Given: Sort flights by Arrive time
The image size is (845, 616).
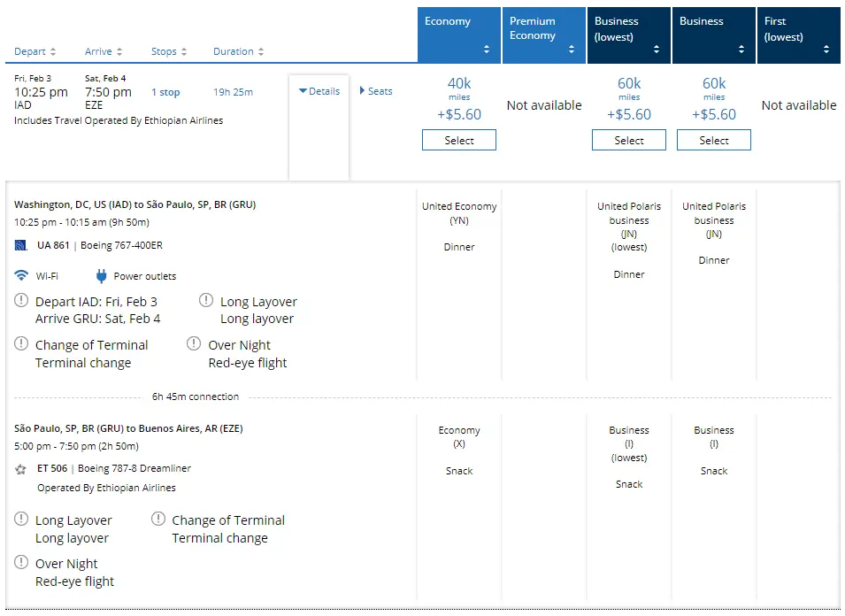Looking at the screenshot, I should click(104, 51).
